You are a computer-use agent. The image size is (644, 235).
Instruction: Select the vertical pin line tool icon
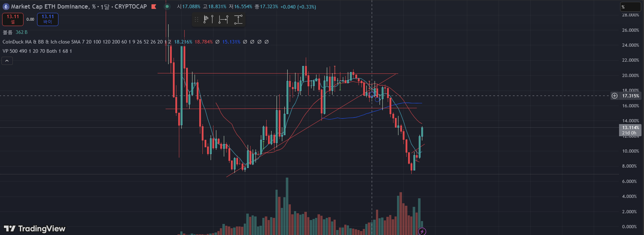click(x=212, y=19)
